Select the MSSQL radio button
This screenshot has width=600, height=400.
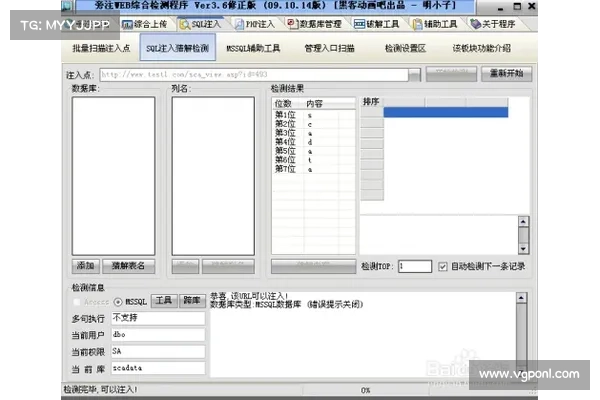pos(118,302)
